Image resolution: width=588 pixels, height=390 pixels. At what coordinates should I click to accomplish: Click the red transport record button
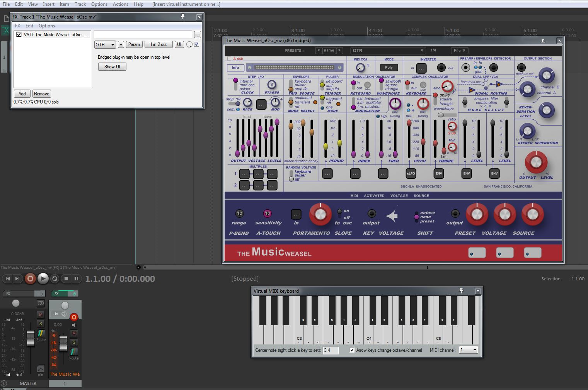point(30,278)
